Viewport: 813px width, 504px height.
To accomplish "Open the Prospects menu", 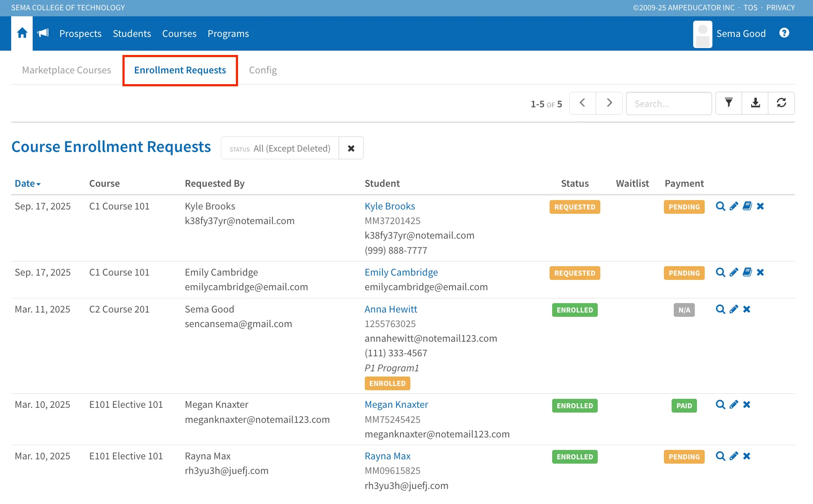I will pyautogui.click(x=80, y=33).
